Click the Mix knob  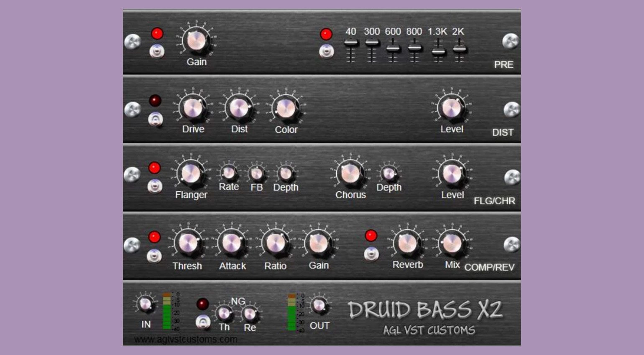coord(452,243)
